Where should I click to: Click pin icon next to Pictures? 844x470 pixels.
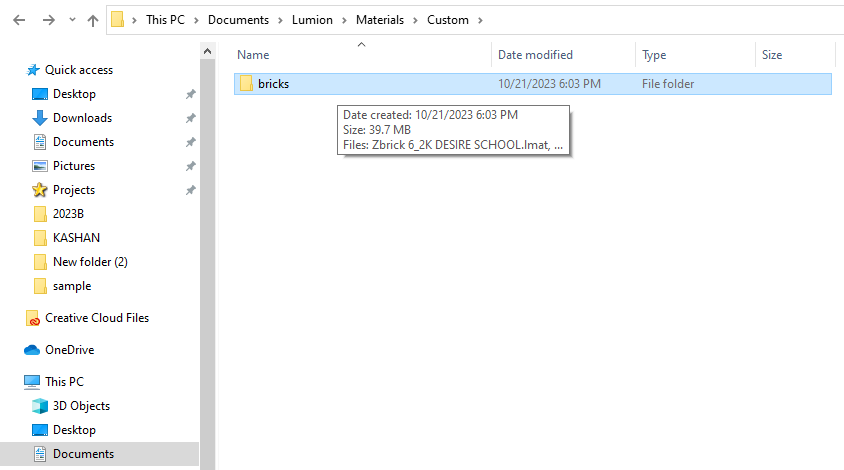(x=191, y=166)
